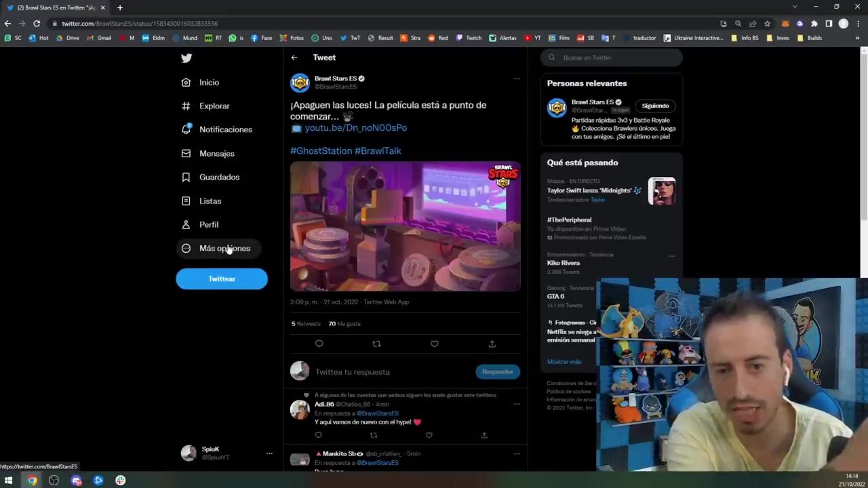The width and height of the screenshot is (868, 488).
Task: Retweet the Brawl Stars ES tweet
Action: (376, 344)
